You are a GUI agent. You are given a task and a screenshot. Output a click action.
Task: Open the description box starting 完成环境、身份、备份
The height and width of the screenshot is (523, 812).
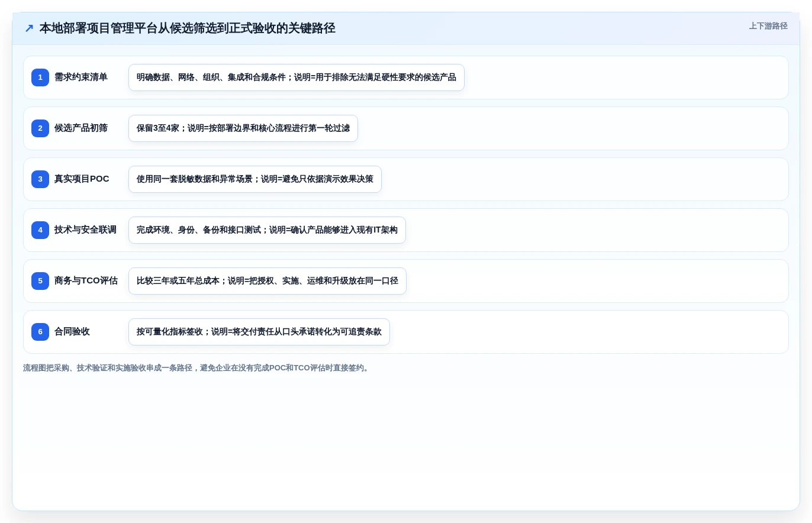pyautogui.click(x=267, y=230)
